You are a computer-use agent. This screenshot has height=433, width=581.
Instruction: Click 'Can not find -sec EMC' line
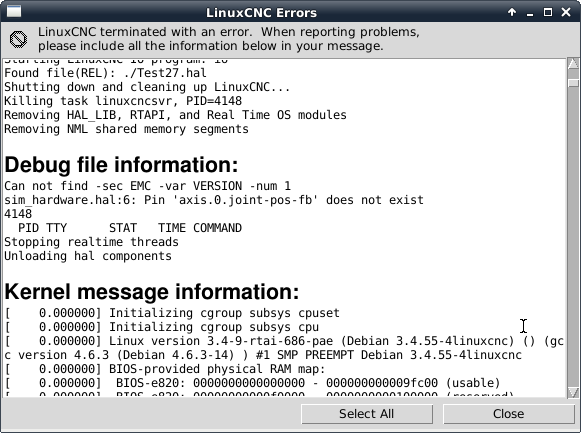coord(147,186)
